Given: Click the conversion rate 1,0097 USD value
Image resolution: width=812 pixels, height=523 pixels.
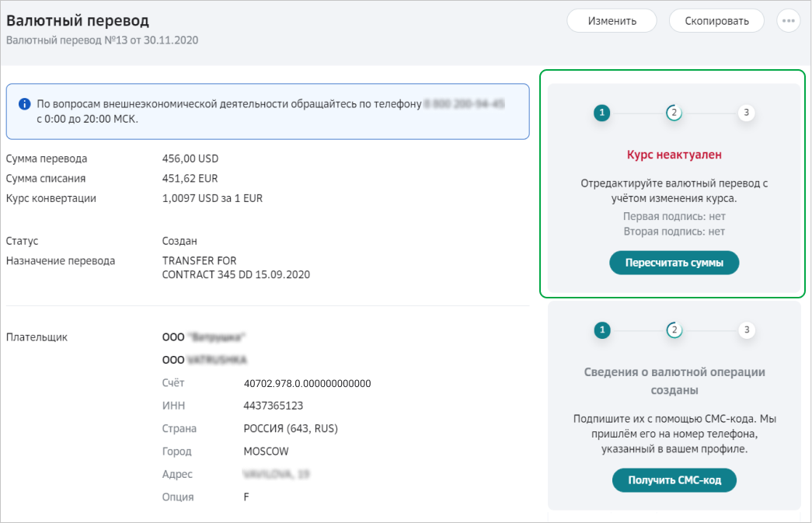Looking at the screenshot, I should pyautogui.click(x=212, y=198).
